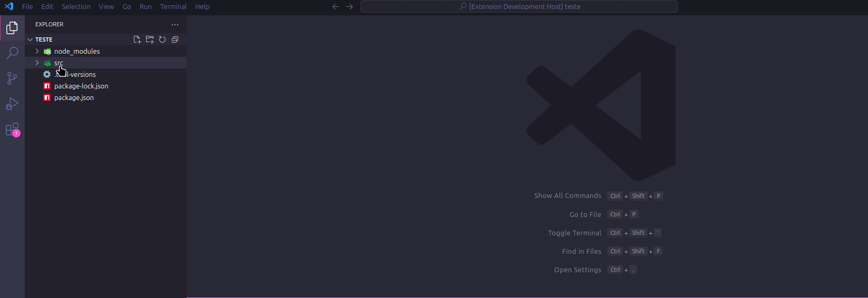Open package.json file
Image resolution: width=868 pixels, height=298 pixels.
click(74, 97)
